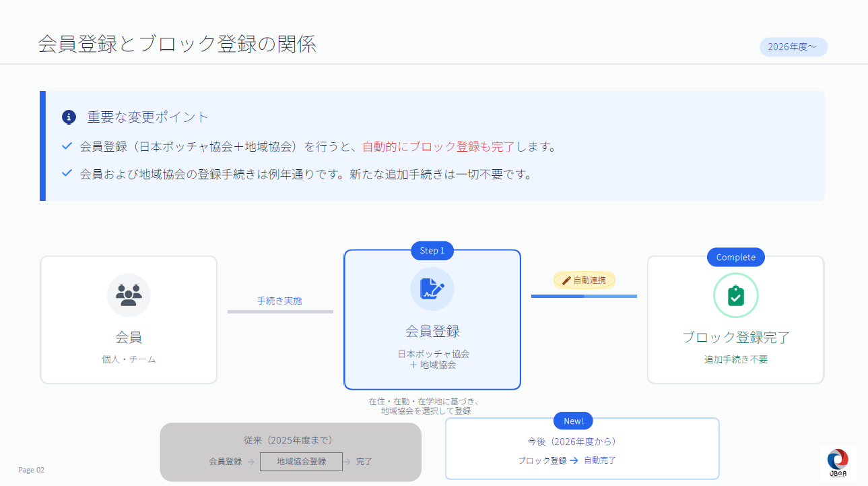Click the 従来（2025年度まで） heading
Viewport: 868px width, 486px height.
click(x=289, y=441)
